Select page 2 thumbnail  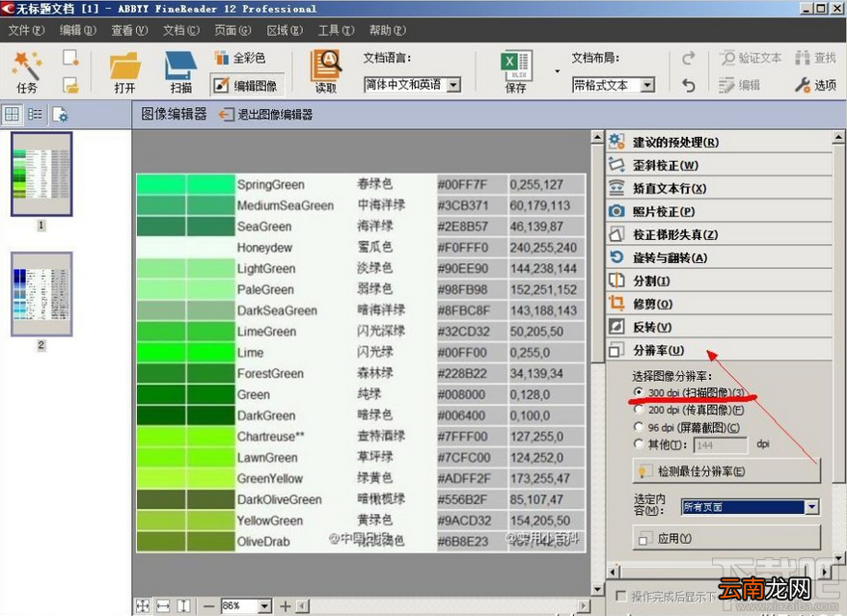[x=41, y=294]
